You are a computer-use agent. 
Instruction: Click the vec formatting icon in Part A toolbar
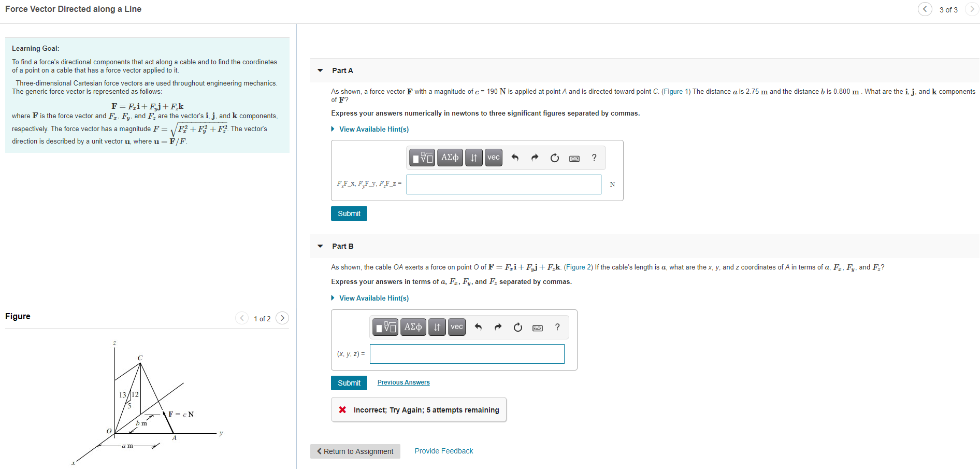click(493, 158)
